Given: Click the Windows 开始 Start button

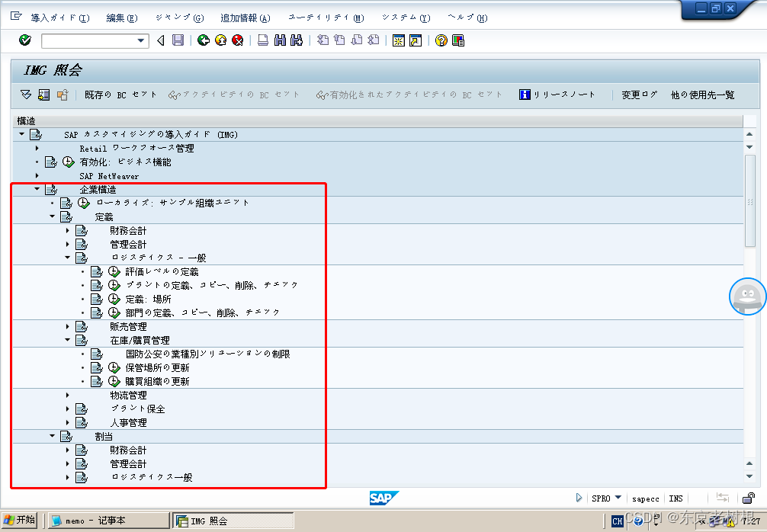Looking at the screenshot, I should coord(20,521).
